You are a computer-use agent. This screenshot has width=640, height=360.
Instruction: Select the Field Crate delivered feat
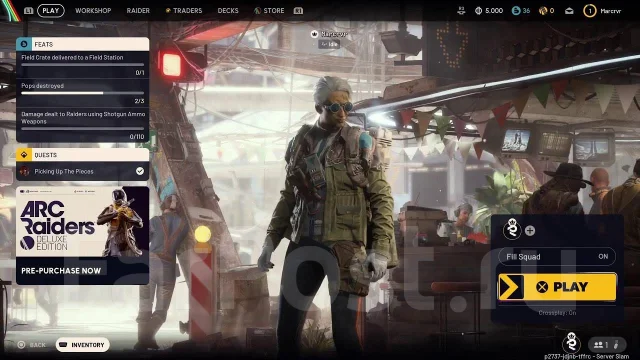pos(82,64)
